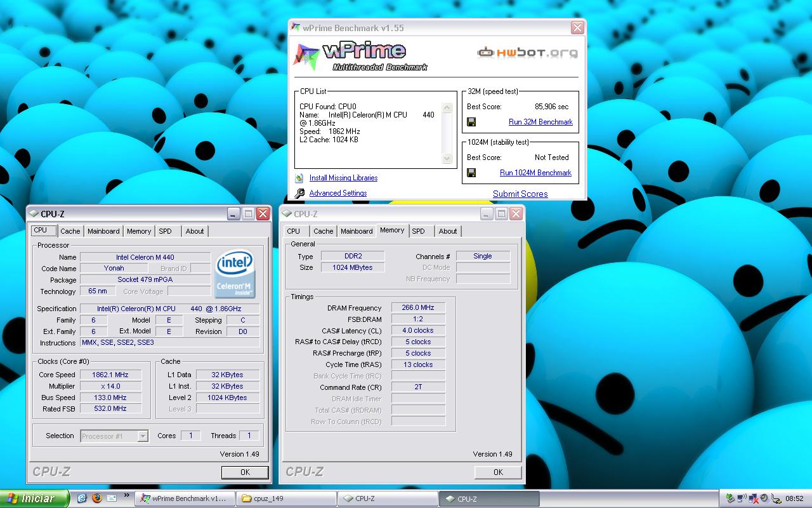
Task: Click the wPrime title bar icon
Action: [x=296, y=28]
